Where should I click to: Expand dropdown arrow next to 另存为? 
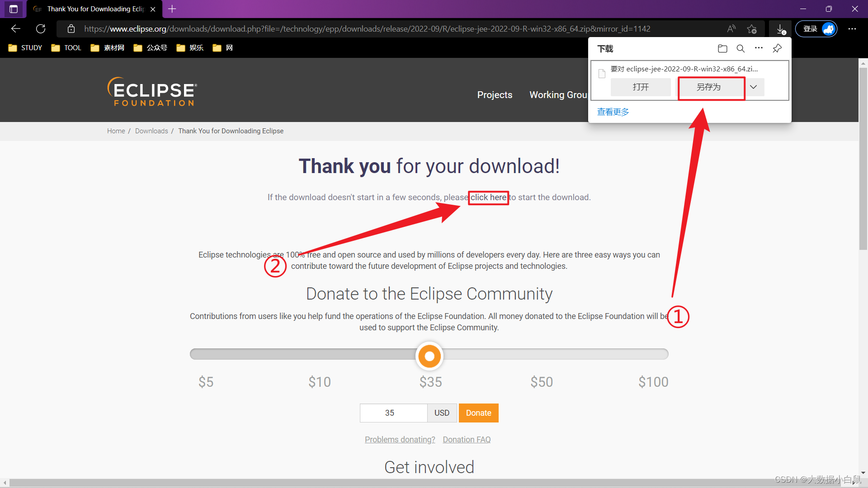(753, 87)
